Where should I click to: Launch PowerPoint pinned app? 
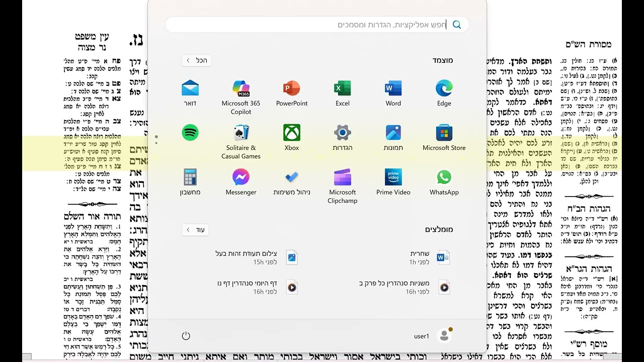[291, 94]
